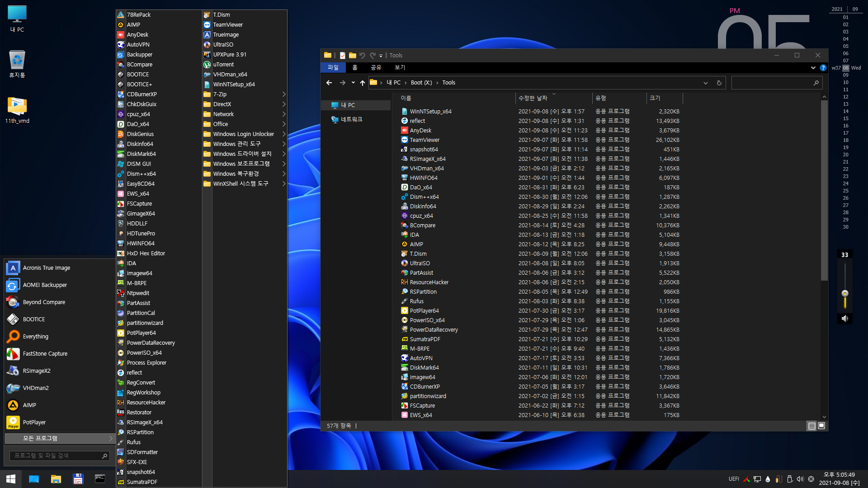Launch RegWorkshop from programs list
The width and height of the screenshot is (868, 488).
158,393
